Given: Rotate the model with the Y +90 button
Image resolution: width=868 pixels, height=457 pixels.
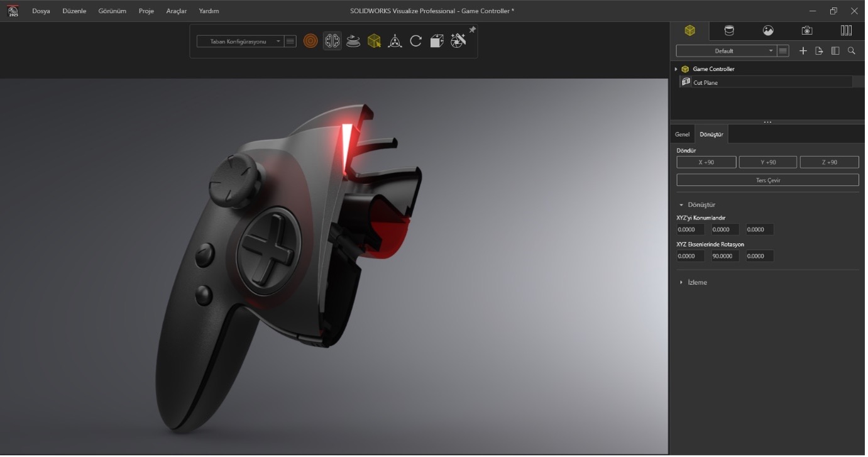Looking at the screenshot, I should 767,162.
